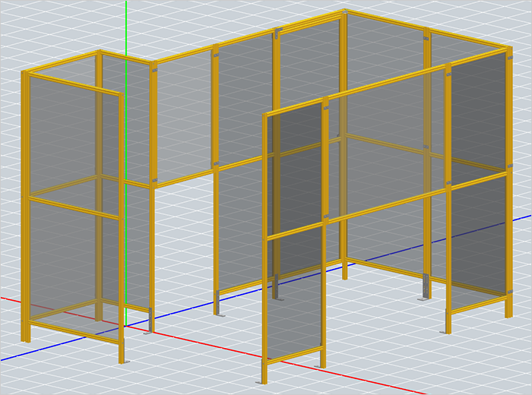Click the green vertical axis line
This screenshot has height=395, width=532.
(126, 30)
